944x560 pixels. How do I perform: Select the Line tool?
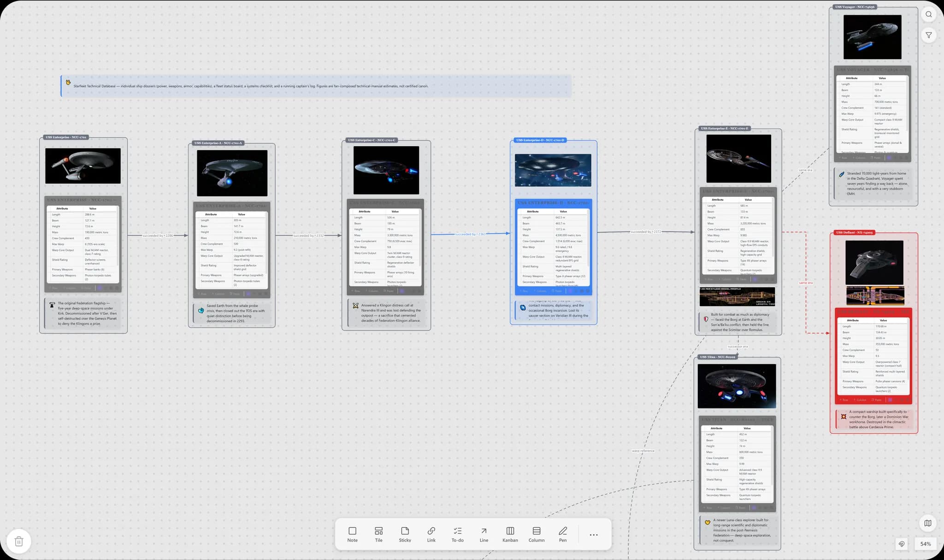tap(484, 535)
